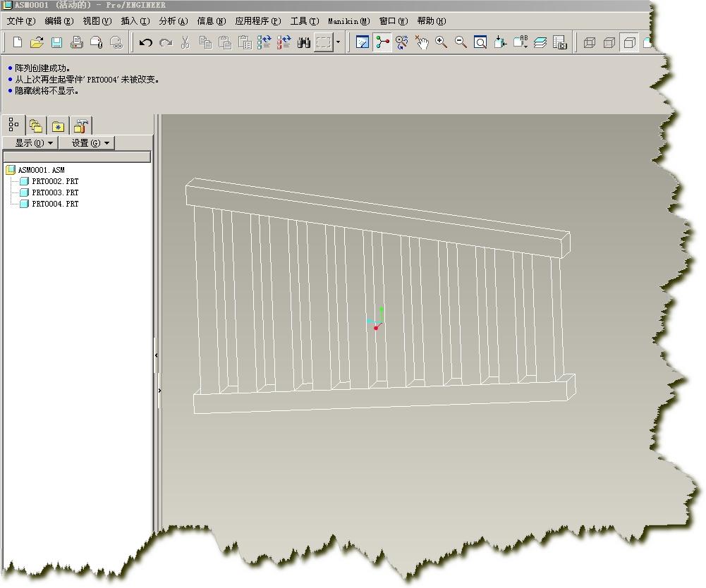Open the 视图(V) menu
The width and height of the screenshot is (706, 588).
(97, 21)
